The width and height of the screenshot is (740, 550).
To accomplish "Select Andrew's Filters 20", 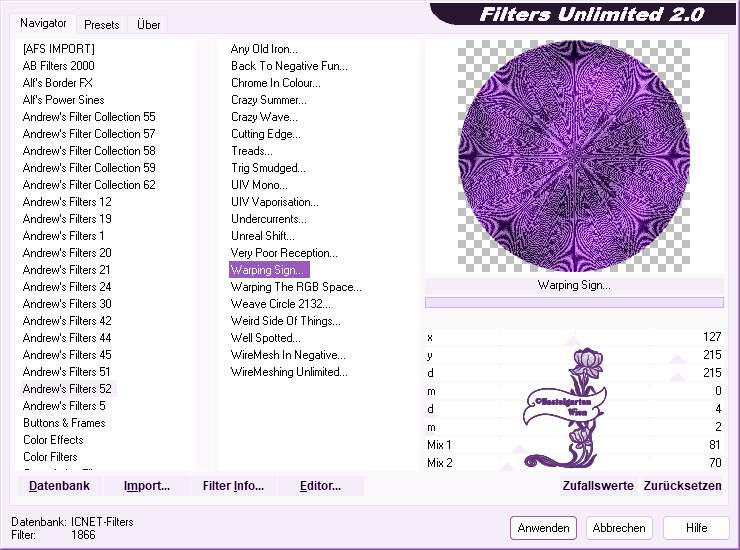I will [x=67, y=253].
